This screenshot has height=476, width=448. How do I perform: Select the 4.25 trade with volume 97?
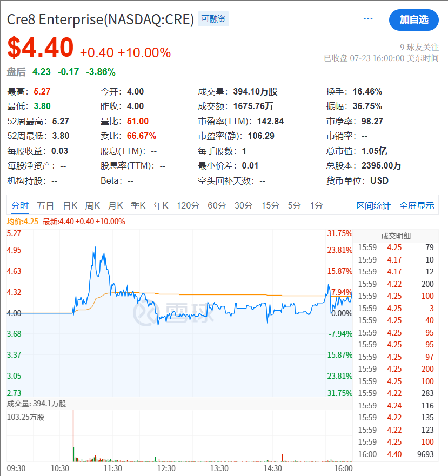click(x=396, y=357)
